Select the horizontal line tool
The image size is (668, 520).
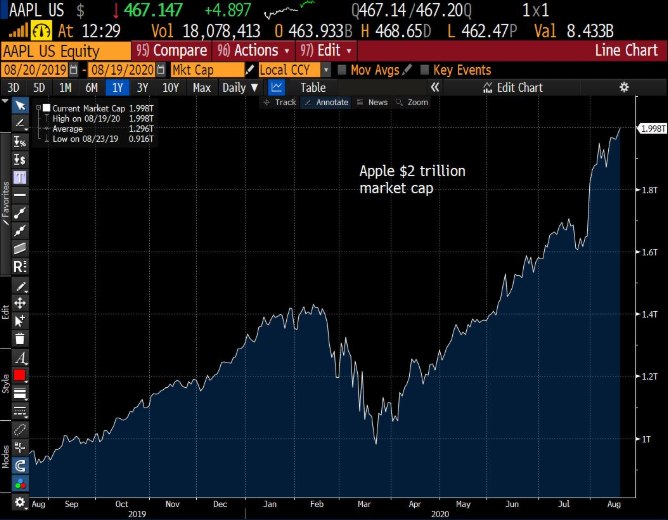pyautogui.click(x=20, y=195)
